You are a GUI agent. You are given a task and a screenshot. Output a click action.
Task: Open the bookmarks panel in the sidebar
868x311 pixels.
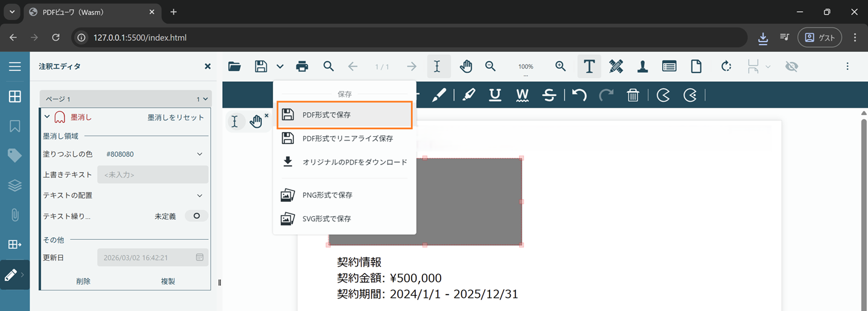(14, 126)
